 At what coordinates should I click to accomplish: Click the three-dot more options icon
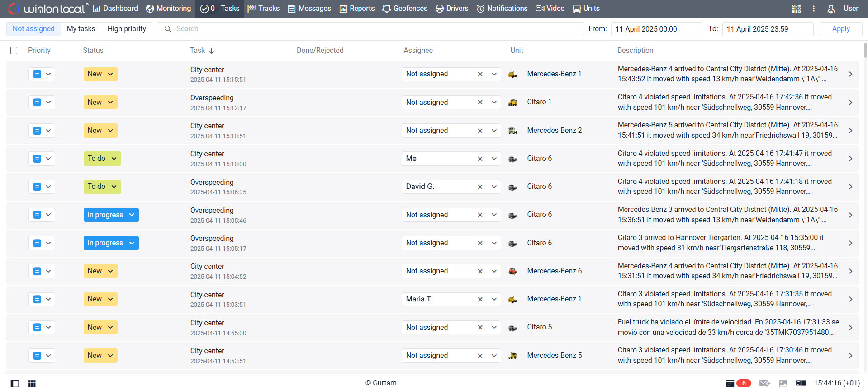coord(814,9)
